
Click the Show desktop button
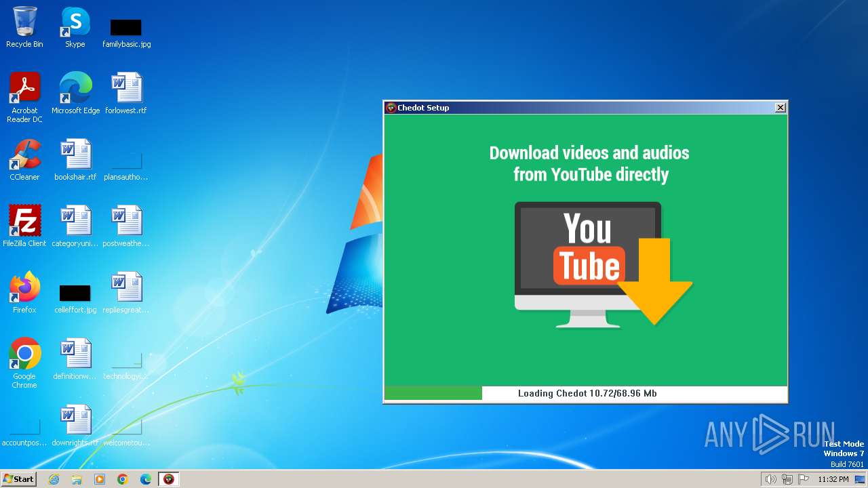pos(860,479)
